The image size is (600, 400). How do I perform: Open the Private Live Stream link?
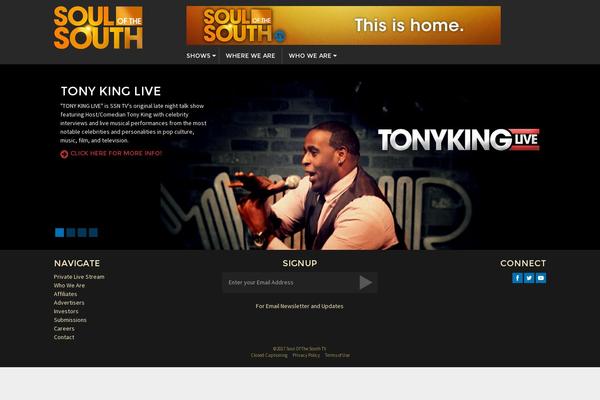click(x=79, y=277)
